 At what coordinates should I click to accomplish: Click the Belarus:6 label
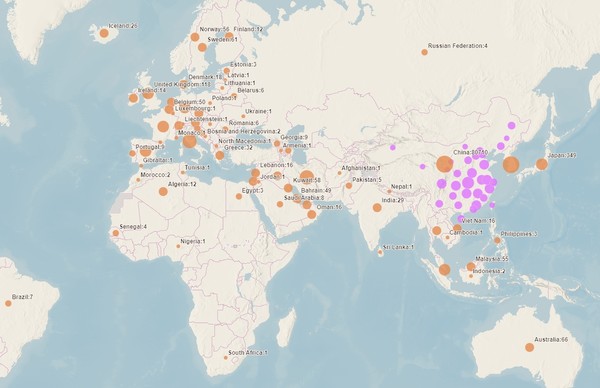click(x=251, y=91)
